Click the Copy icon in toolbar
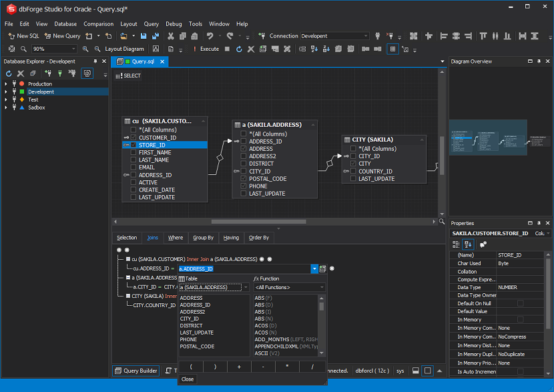 pyautogui.click(x=183, y=35)
